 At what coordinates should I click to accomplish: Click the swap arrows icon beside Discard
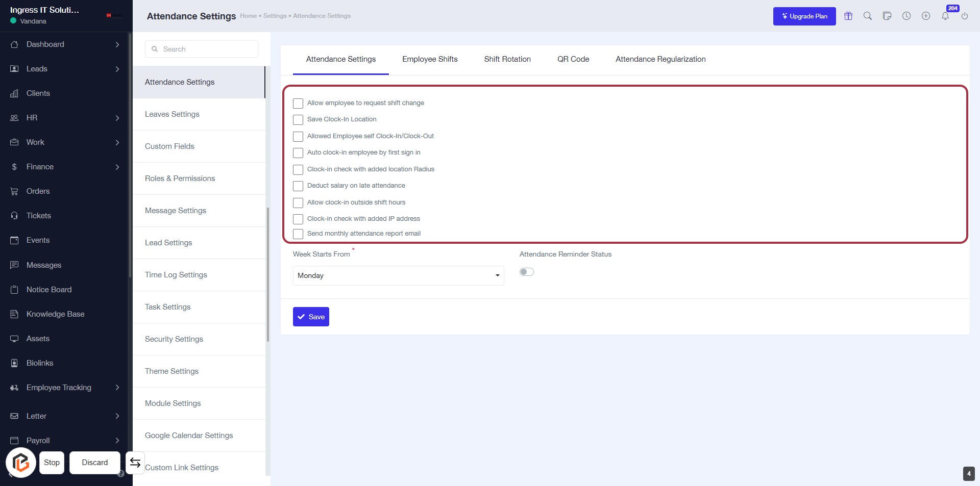click(x=135, y=463)
